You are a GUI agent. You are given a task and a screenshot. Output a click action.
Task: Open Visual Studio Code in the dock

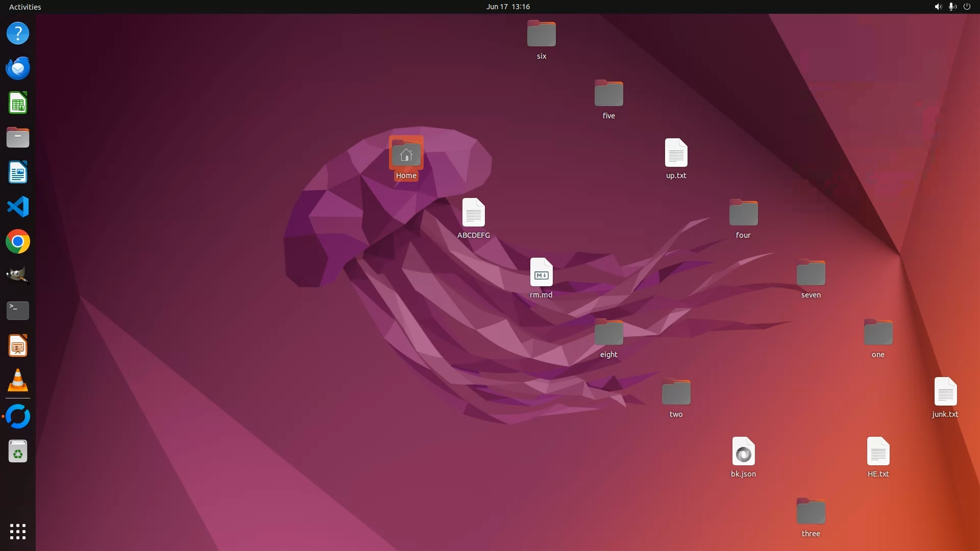coord(18,207)
